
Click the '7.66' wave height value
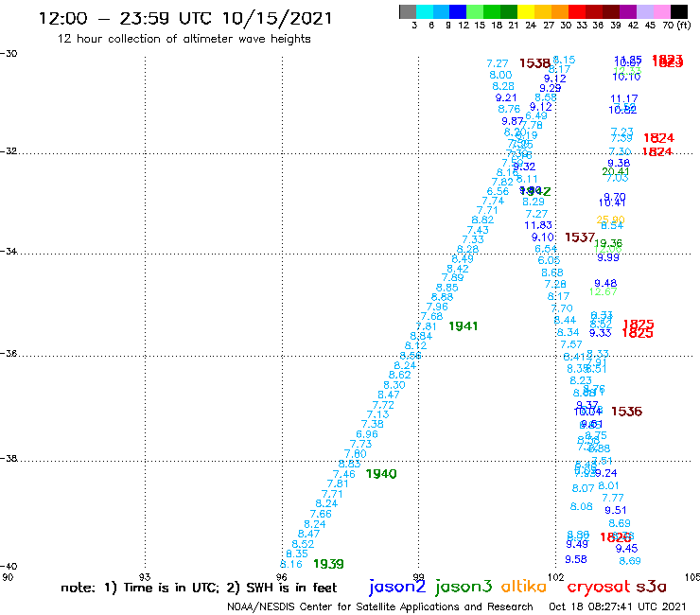[321, 514]
